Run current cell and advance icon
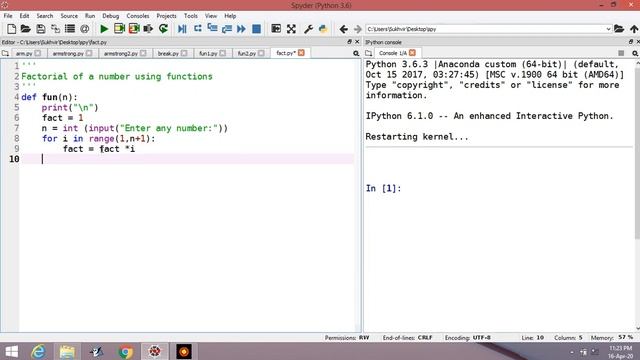 coord(134,29)
